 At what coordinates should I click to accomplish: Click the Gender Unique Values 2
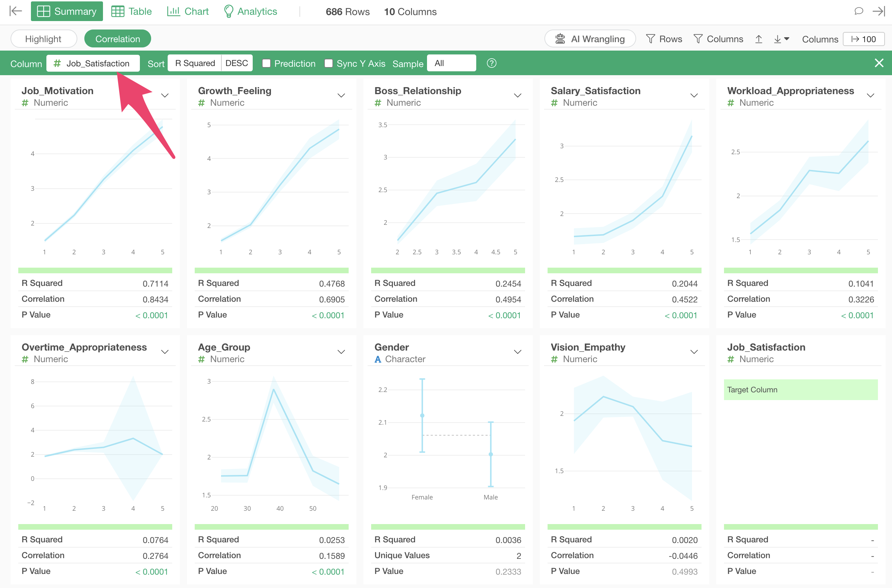[518, 556]
